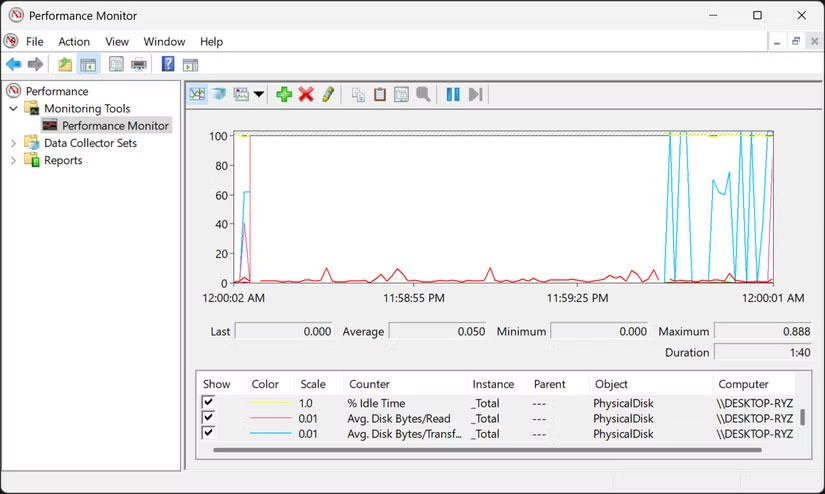Open the Action menu

click(x=74, y=42)
